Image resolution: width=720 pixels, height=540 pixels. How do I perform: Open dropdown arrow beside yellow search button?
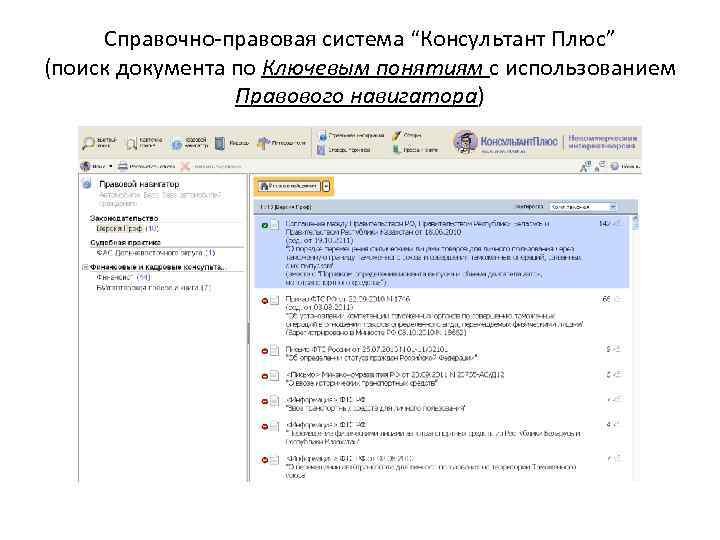pos(326,186)
